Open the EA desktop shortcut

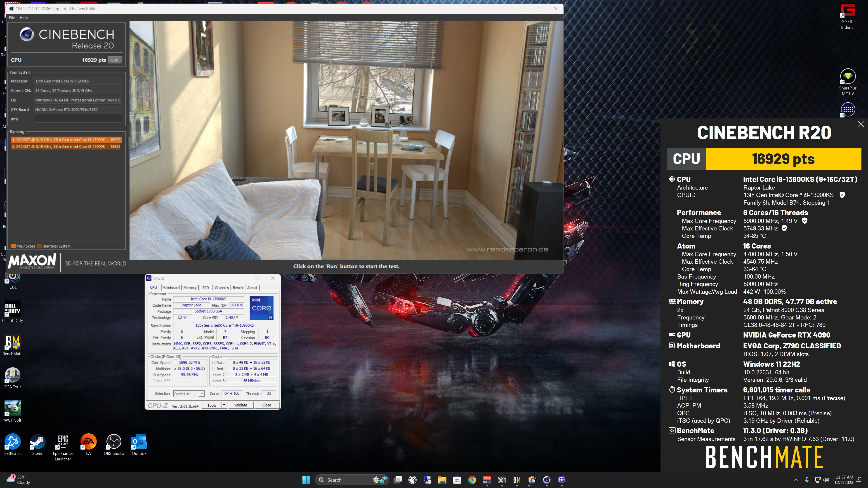[x=88, y=445]
